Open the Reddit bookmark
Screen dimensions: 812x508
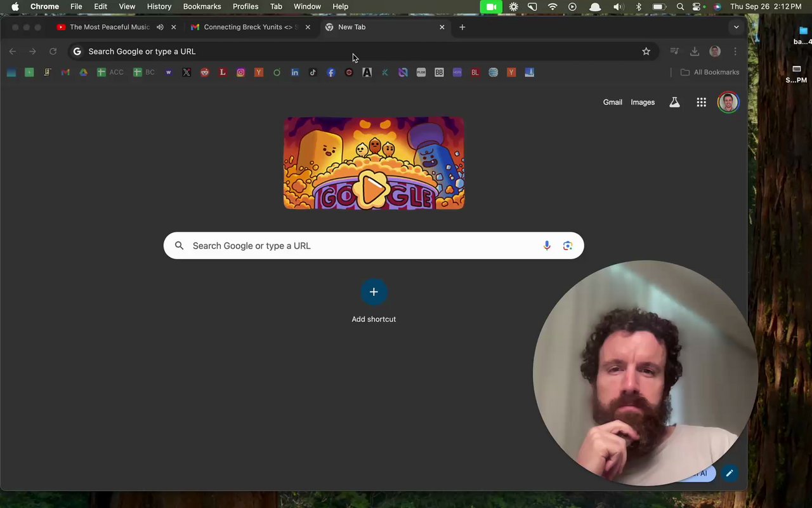coord(205,72)
